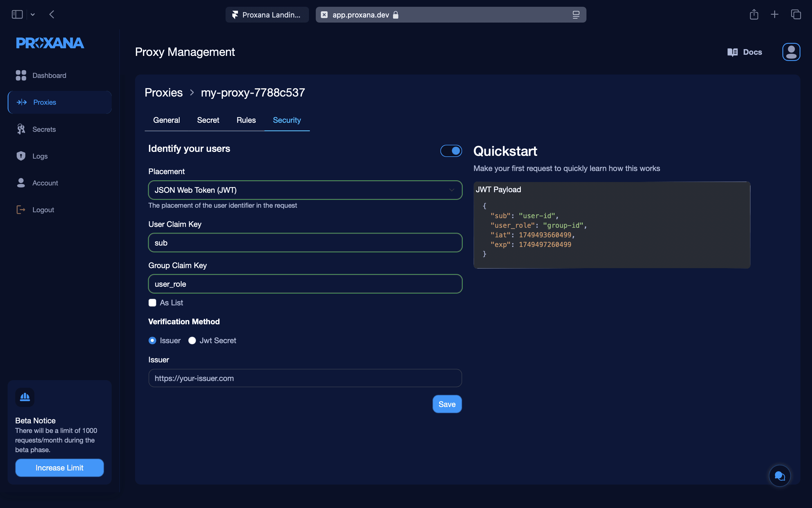Go back with the browser back arrow
The height and width of the screenshot is (508, 812).
tap(52, 14)
